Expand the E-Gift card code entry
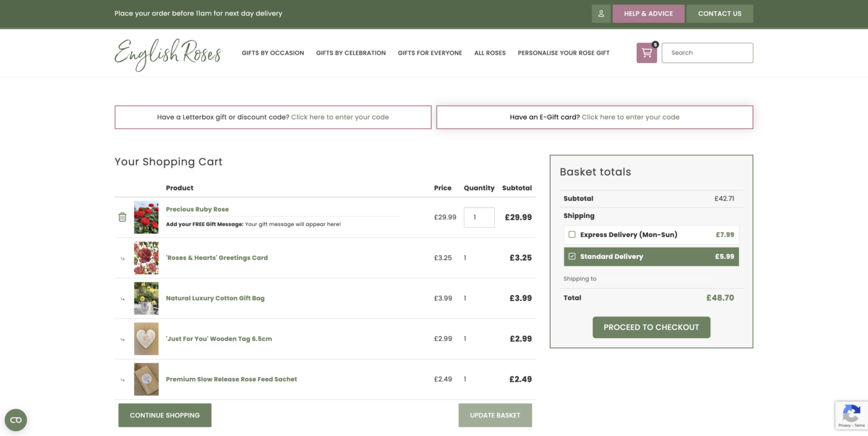 point(630,117)
